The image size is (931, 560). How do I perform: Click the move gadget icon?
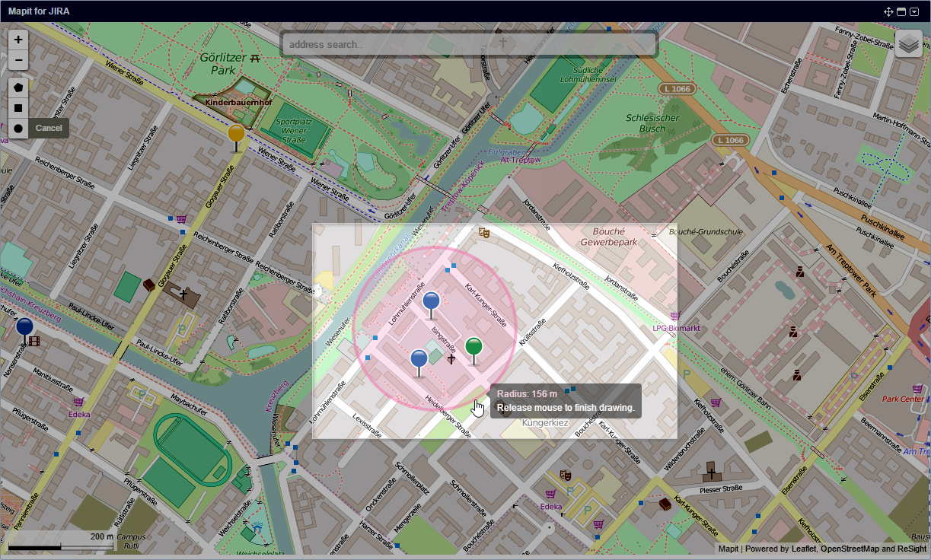pos(888,11)
